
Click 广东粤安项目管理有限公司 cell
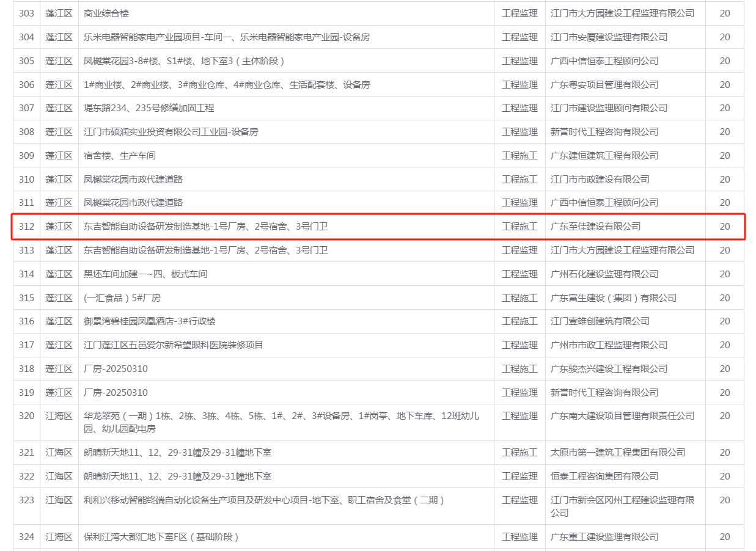(x=604, y=85)
